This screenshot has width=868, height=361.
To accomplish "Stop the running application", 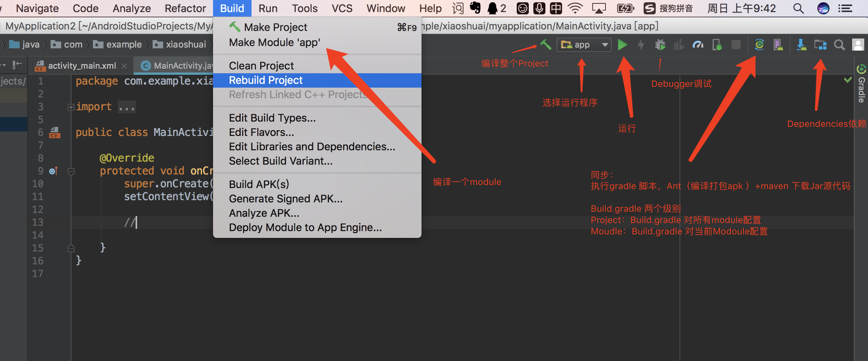I will pos(736,45).
